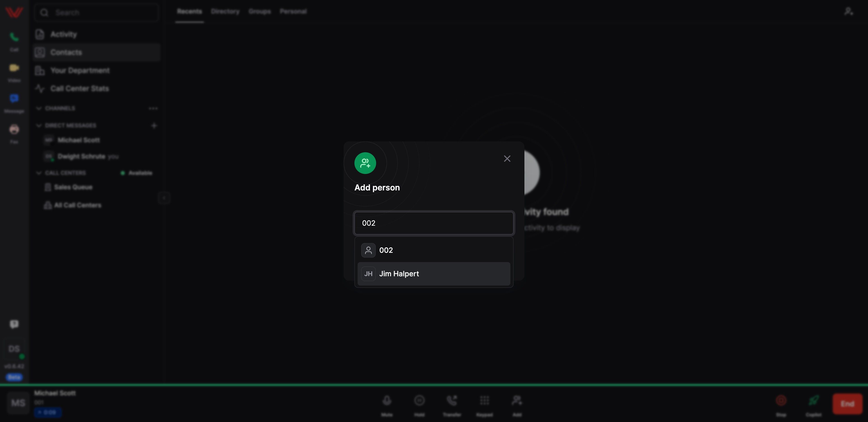
Task: Collapse the Channels section
Action: [x=39, y=108]
